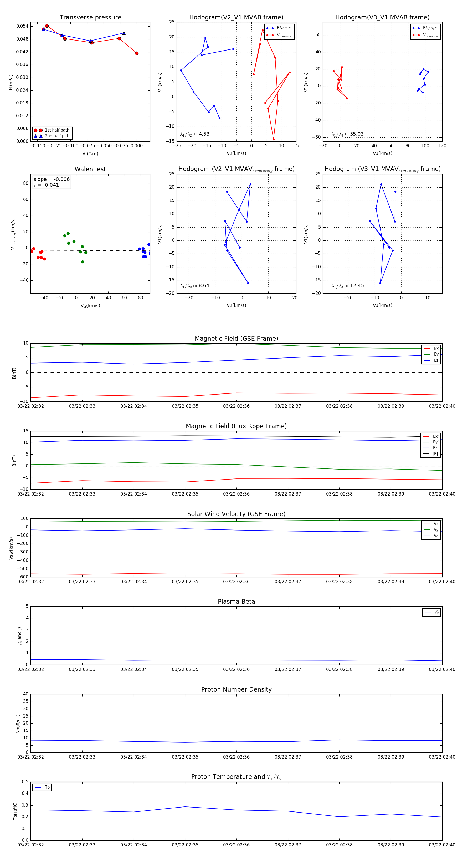Click "V1(km/s)" y-axis label of V2_V1 MVAV hodogram

[x=160, y=234]
